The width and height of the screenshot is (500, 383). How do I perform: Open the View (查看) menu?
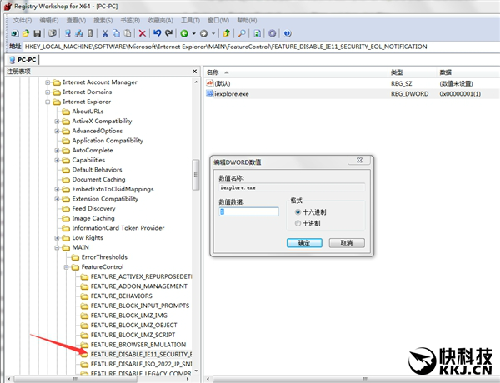(x=76, y=20)
